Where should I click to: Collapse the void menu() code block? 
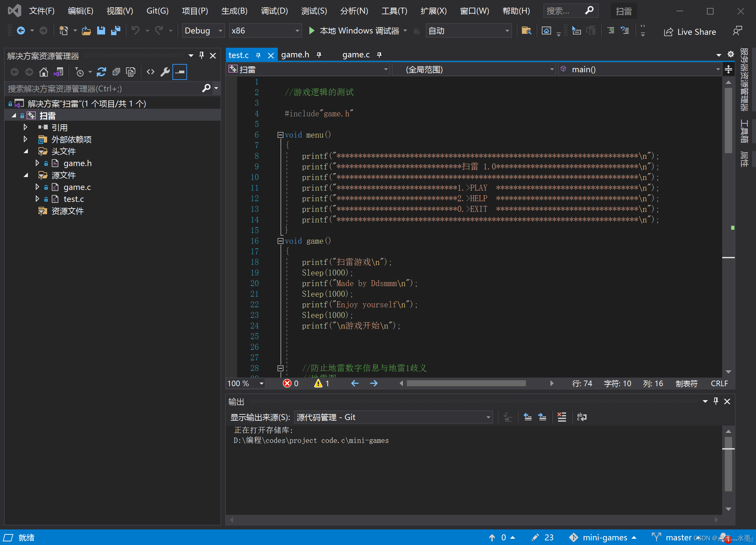tap(280, 135)
